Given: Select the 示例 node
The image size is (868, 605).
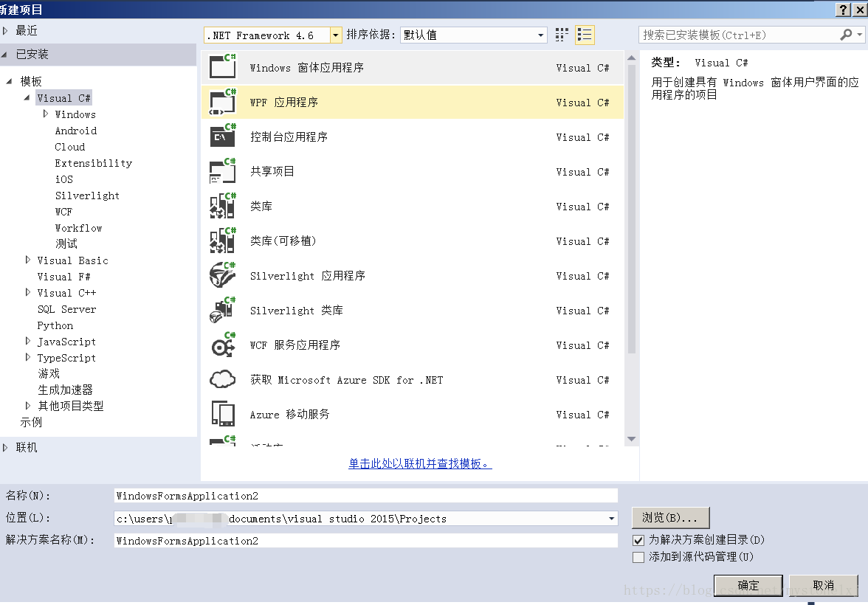Looking at the screenshot, I should (31, 422).
